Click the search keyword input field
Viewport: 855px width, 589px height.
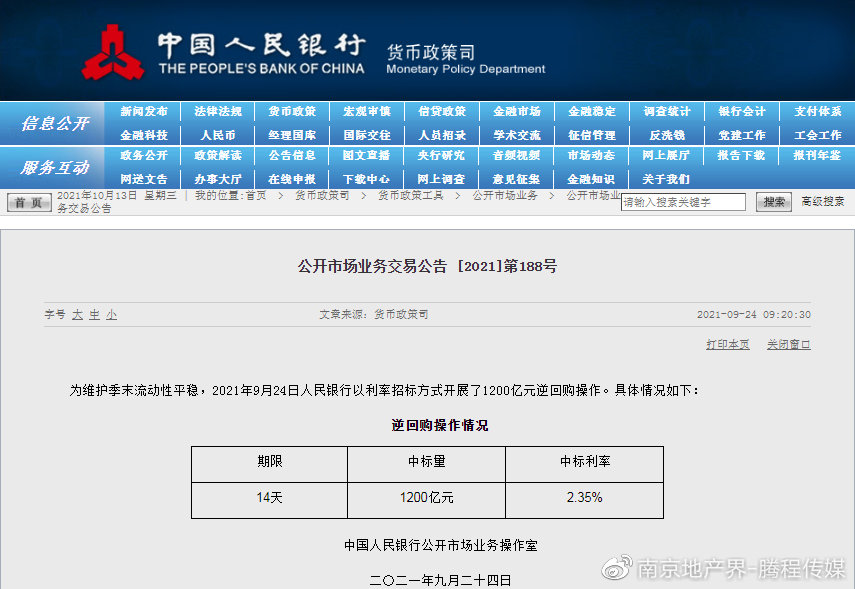(683, 202)
